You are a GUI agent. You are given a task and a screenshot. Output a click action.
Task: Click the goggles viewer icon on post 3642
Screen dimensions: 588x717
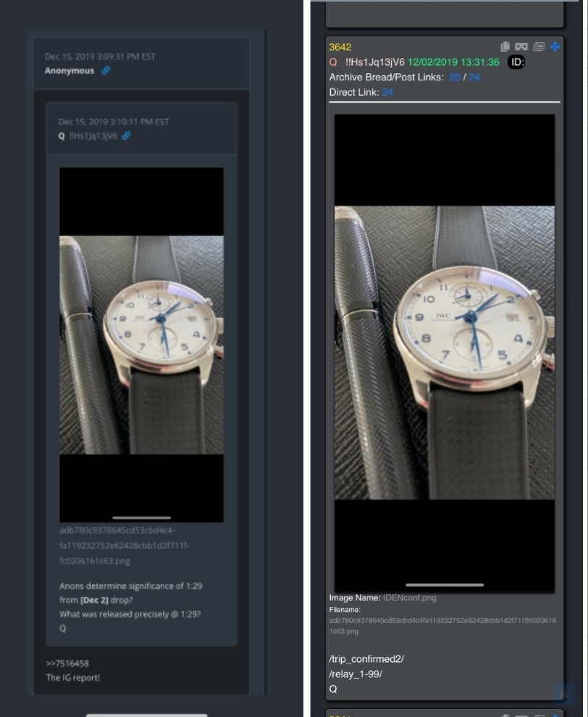[521, 46]
